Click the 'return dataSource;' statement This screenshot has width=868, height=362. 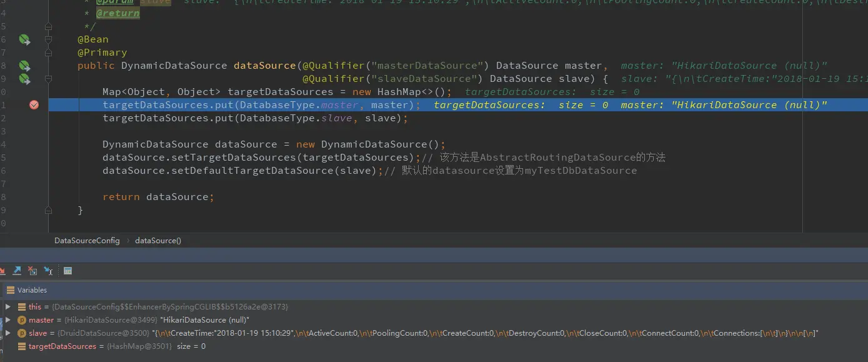tap(158, 197)
